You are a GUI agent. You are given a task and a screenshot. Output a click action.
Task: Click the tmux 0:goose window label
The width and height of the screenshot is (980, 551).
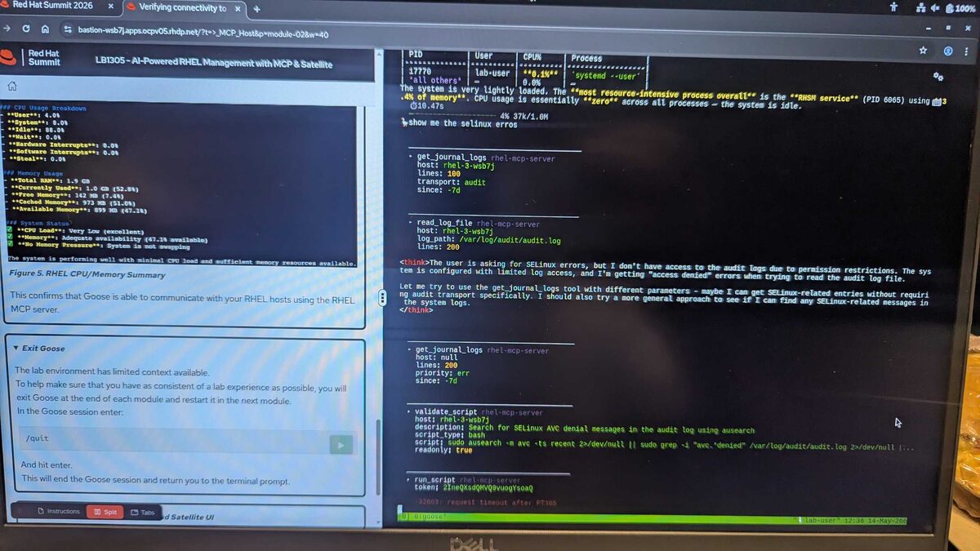point(430,517)
